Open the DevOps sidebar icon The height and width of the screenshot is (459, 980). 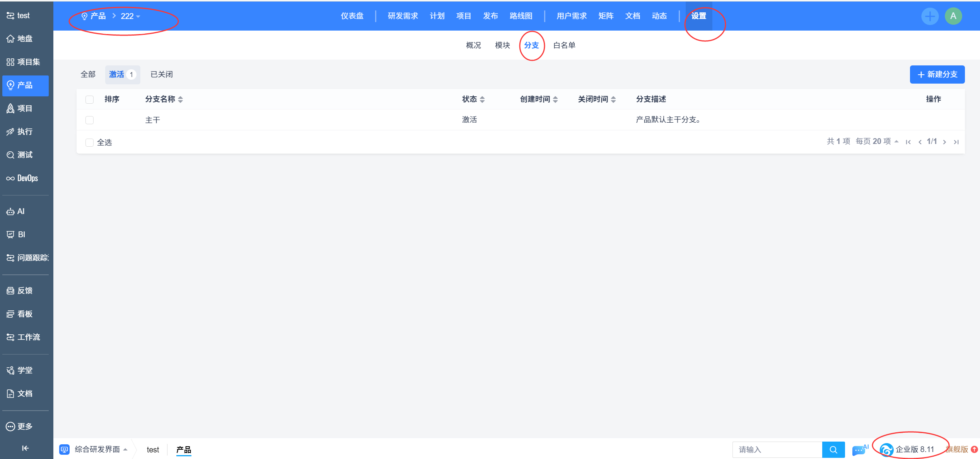click(10, 178)
